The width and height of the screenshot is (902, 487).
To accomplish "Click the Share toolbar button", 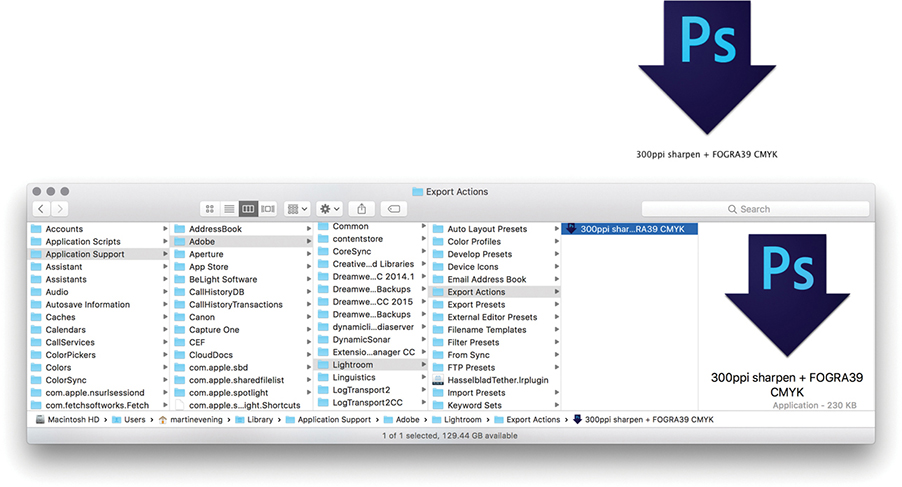I will (362, 209).
